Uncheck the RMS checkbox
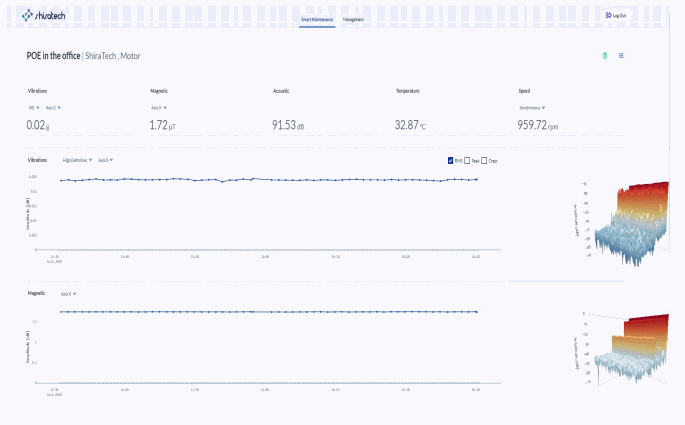Viewport: 685px width, 425px height. tap(451, 160)
